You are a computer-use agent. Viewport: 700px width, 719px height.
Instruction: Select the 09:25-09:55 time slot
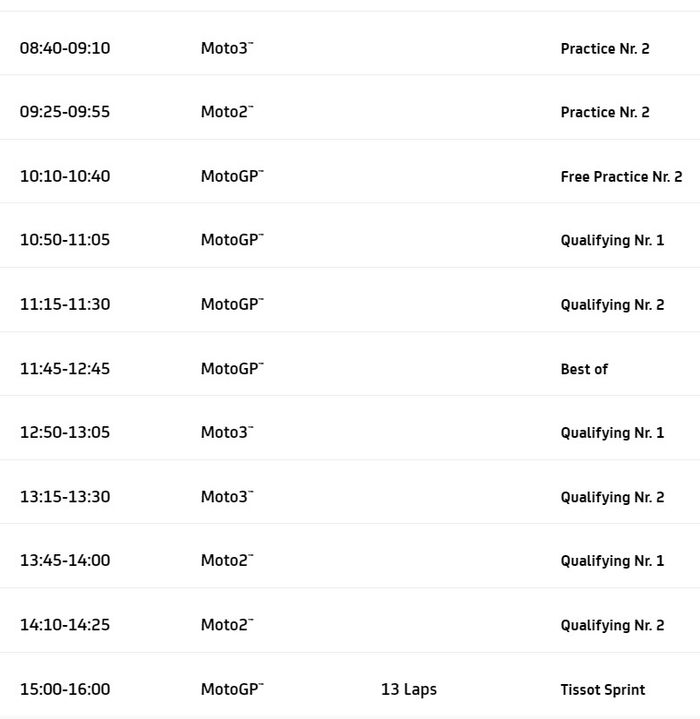pyautogui.click(x=65, y=112)
